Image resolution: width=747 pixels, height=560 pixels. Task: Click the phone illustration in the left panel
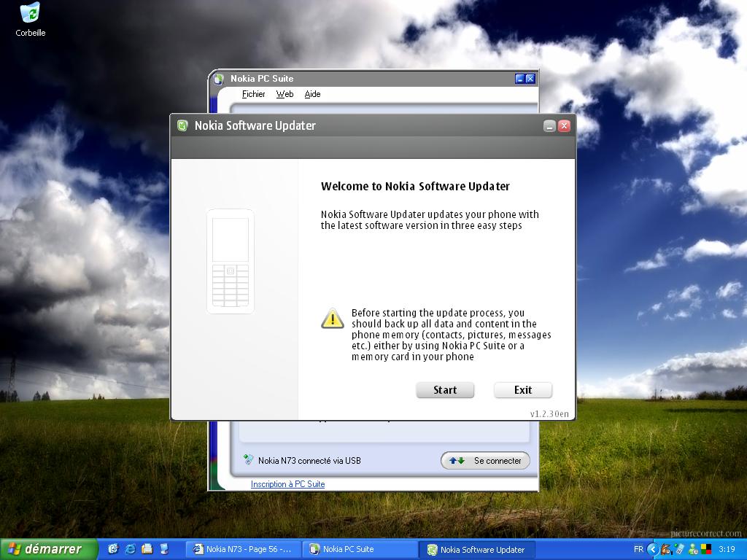click(x=231, y=262)
